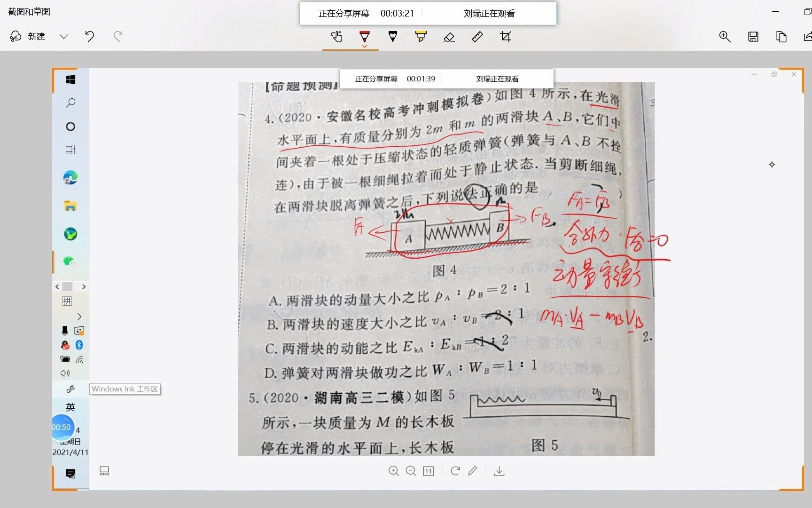Open the ruler tool
Image resolution: width=812 pixels, height=508 pixels.
click(x=477, y=37)
